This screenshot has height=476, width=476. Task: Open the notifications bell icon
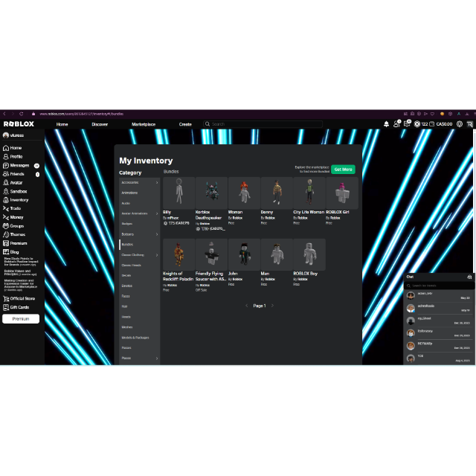[x=387, y=124]
